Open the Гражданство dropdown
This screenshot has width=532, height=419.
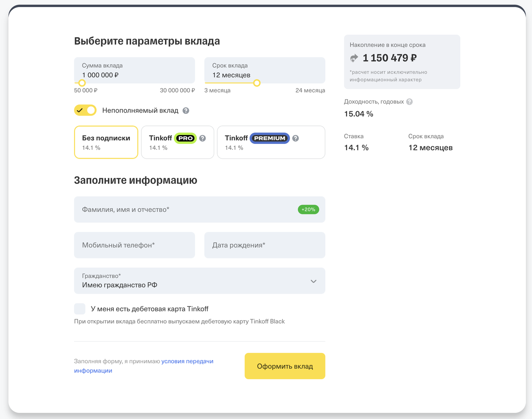199,281
